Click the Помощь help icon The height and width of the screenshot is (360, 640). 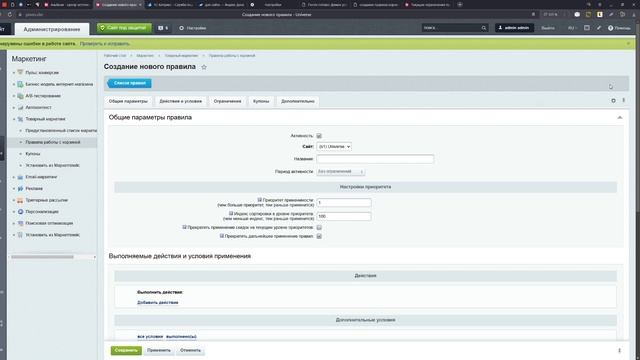coord(611,28)
